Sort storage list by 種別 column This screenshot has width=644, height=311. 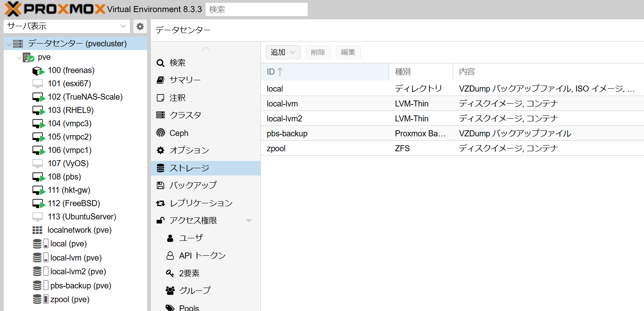coord(421,72)
